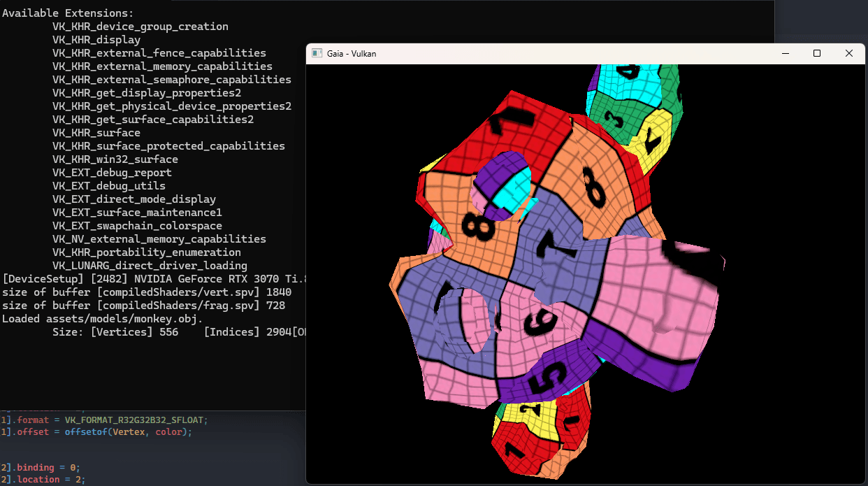868x486 pixels.
Task: Click the VK_KHR_get_surface_capabilities2 extension line
Action: [x=153, y=120]
